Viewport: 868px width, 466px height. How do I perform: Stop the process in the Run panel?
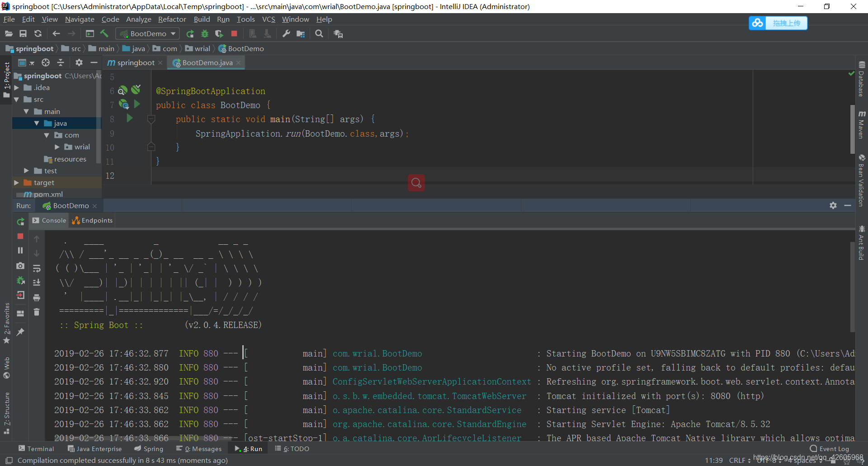tap(20, 236)
